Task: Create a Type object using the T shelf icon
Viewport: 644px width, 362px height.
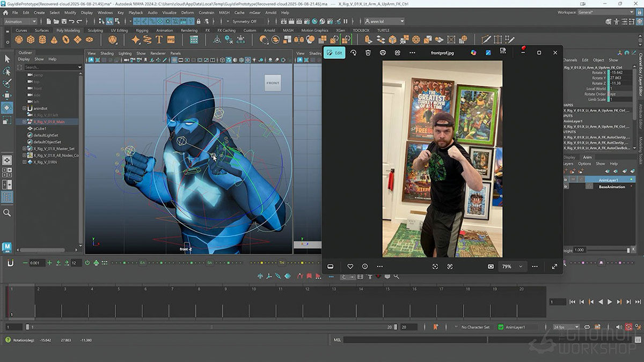Action: click(158, 39)
